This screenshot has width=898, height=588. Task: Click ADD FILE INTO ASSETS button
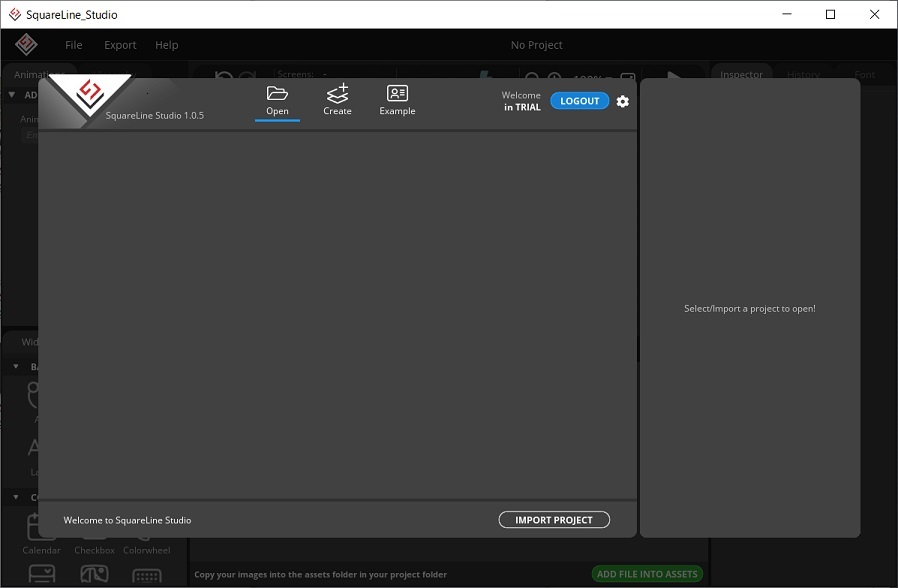tap(647, 574)
